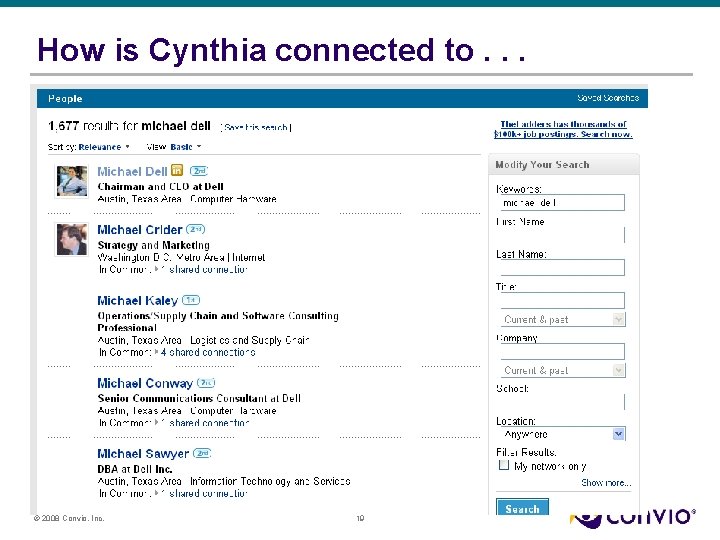Click the Modify Your Search panel header

point(564,164)
